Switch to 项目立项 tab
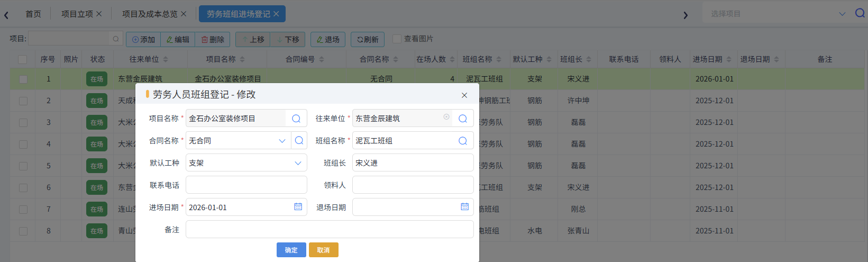868x262 pixels. click(77, 14)
